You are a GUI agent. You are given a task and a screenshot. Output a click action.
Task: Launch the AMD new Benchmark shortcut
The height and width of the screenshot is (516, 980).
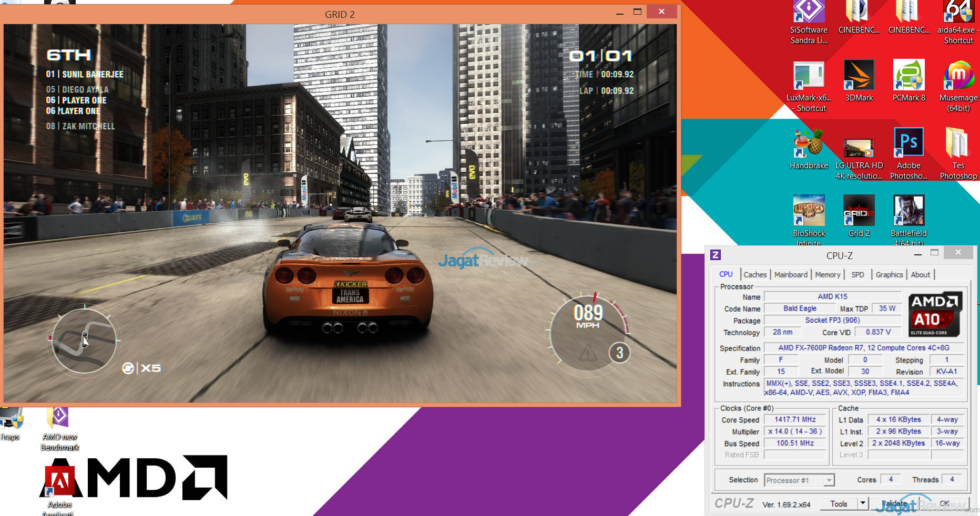(59, 419)
